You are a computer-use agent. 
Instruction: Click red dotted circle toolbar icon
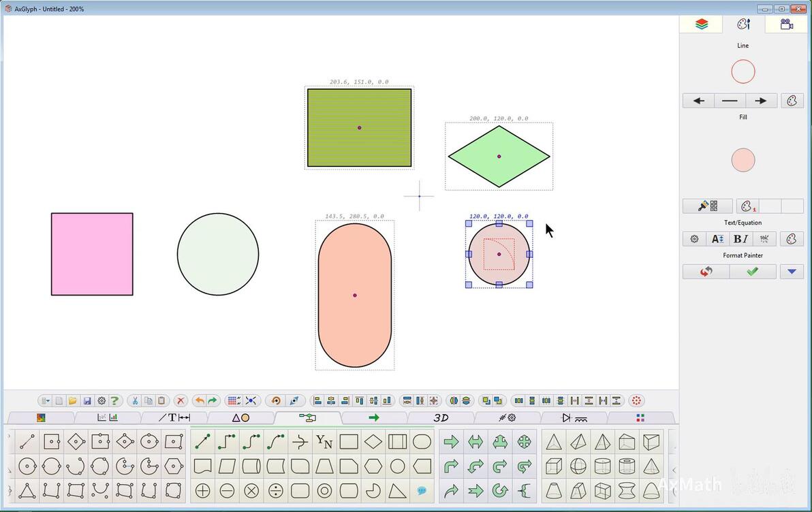[x=636, y=401]
